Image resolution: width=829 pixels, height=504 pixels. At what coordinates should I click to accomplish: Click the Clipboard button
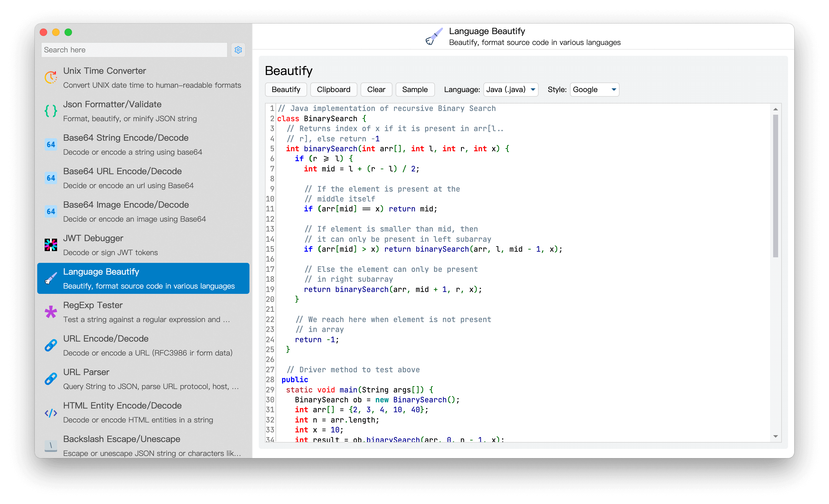pos(334,90)
